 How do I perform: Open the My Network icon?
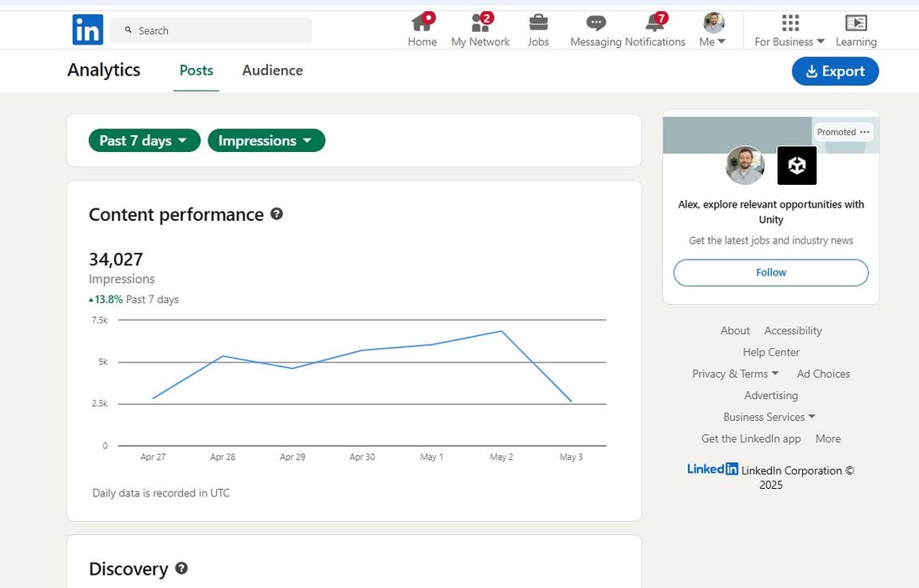pyautogui.click(x=480, y=23)
